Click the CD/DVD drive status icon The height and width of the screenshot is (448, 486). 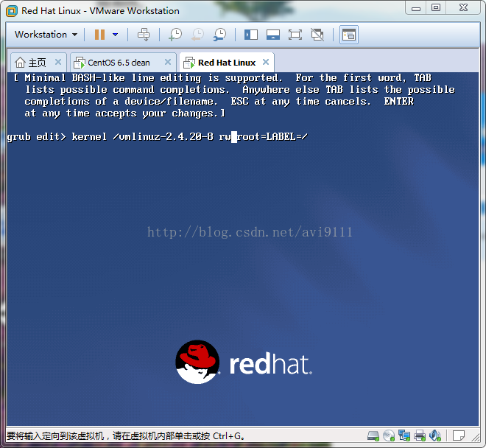(x=389, y=436)
